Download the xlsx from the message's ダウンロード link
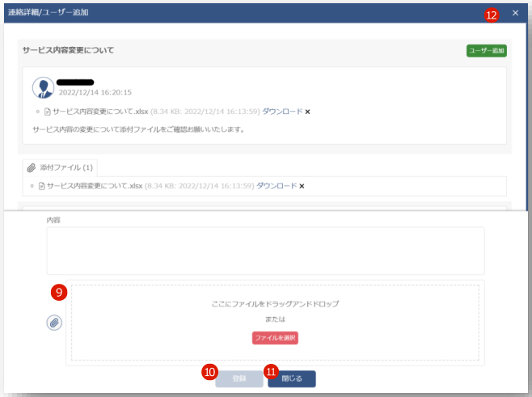 [x=281, y=111]
